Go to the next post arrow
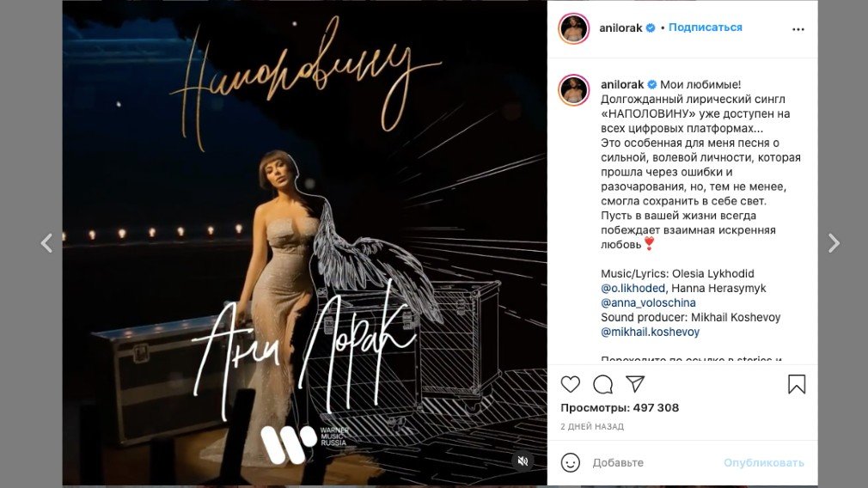 834,243
